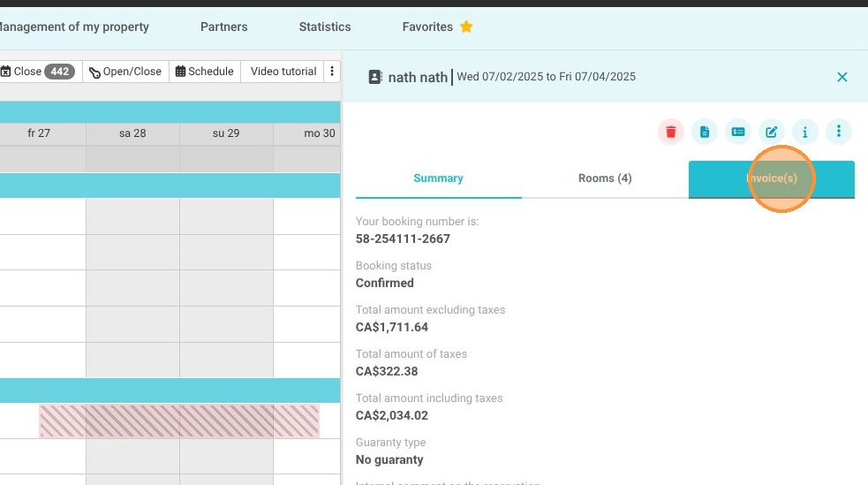The image size is (868, 485).
Task: Show reservation information with the i icon
Action: [x=805, y=132]
